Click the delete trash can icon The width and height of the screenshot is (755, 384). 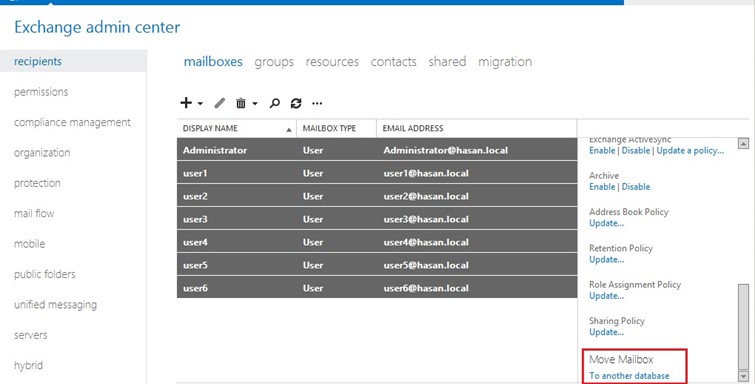click(x=241, y=103)
